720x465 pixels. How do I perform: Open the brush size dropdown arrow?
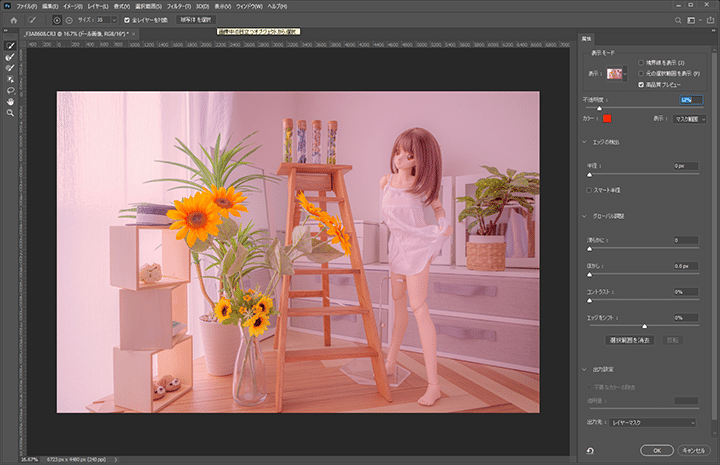114,20
